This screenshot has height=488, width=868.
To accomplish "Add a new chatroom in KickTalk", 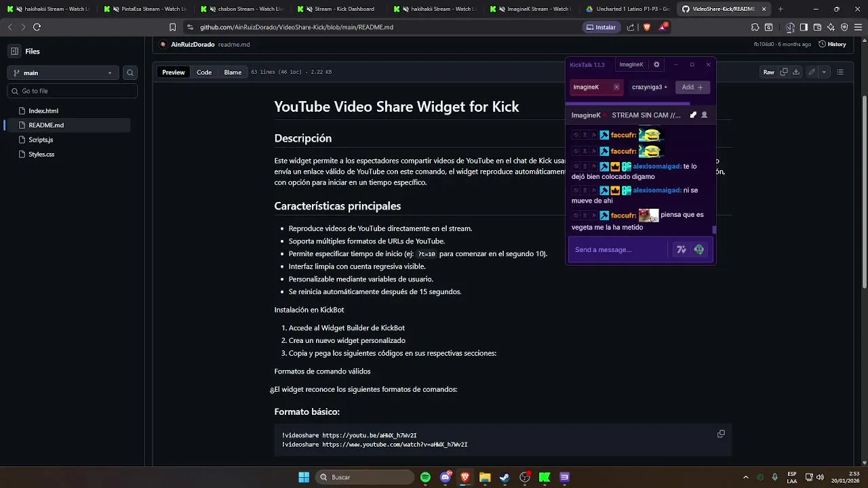I will click(692, 87).
